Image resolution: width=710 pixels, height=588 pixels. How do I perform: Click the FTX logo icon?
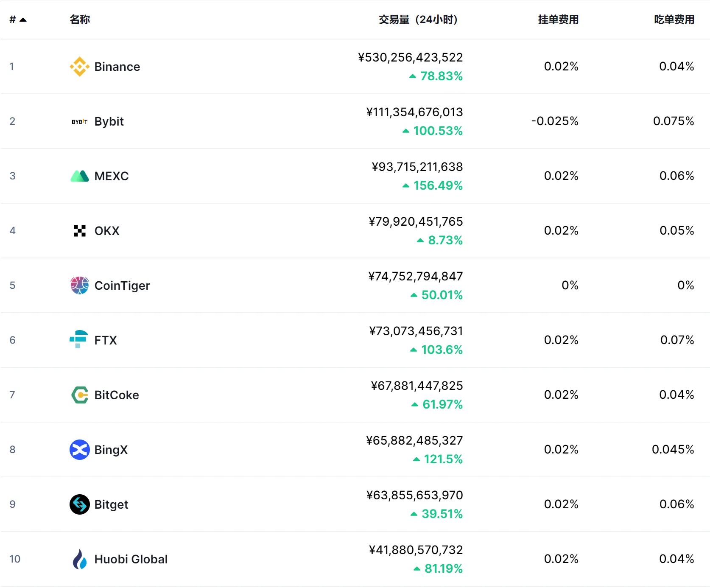tap(79, 339)
